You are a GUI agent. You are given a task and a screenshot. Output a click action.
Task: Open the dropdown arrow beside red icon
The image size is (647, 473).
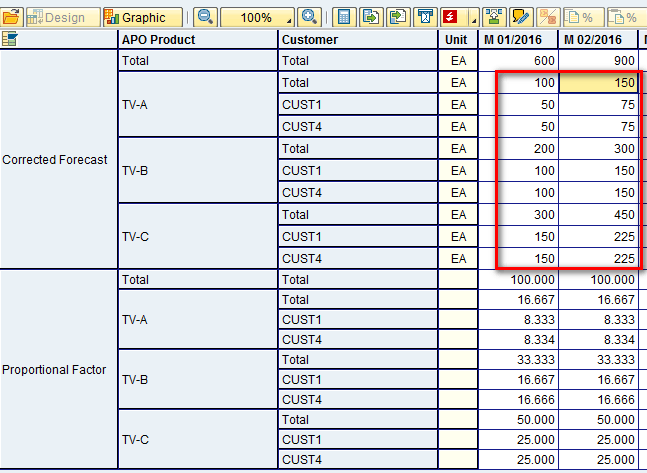(x=474, y=19)
